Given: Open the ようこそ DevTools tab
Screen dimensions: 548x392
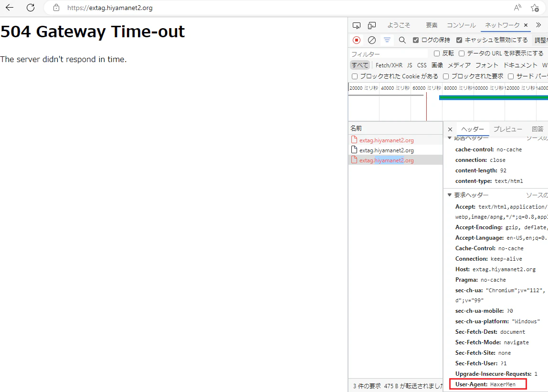Looking at the screenshot, I should click(x=399, y=25).
